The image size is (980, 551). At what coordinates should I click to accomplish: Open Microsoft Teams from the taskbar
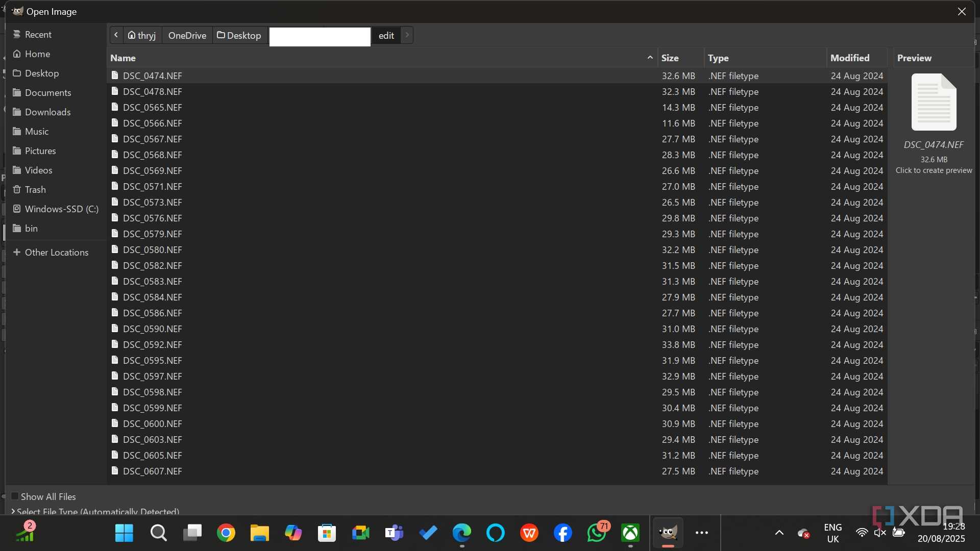394,533
